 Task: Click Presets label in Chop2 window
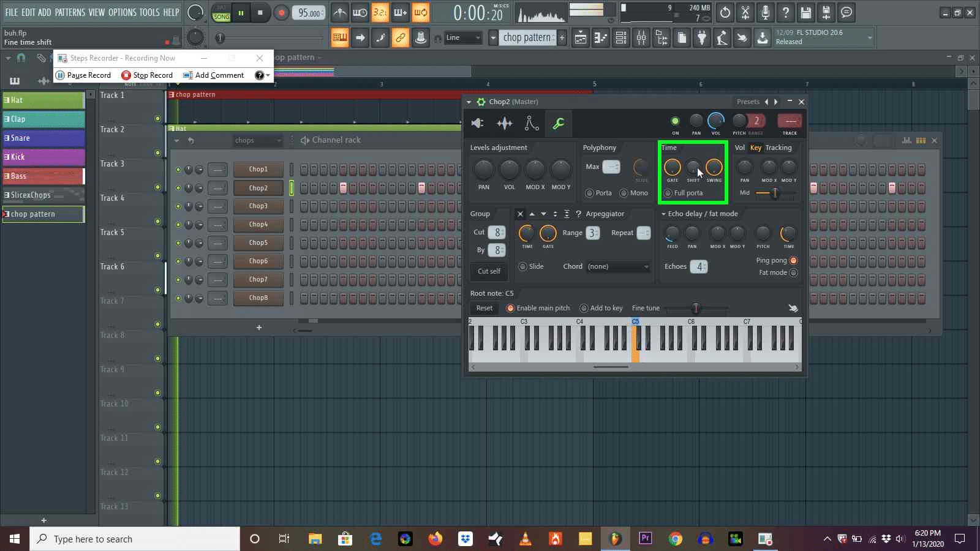click(x=748, y=102)
